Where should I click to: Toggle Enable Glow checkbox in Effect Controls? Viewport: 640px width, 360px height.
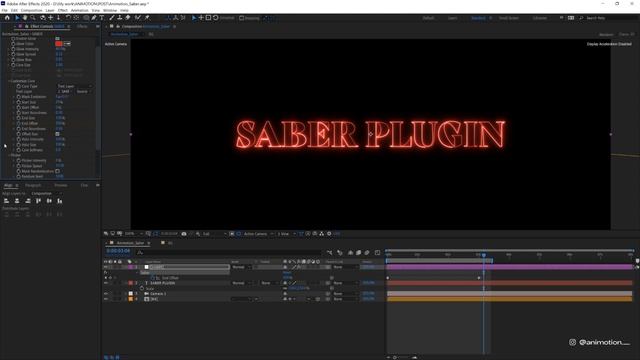pyautogui.click(x=58, y=38)
